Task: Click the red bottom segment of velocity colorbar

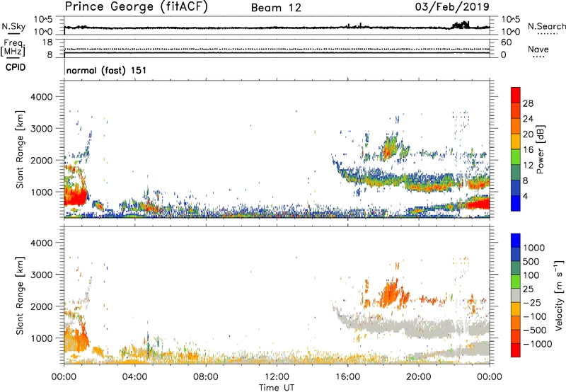Action: point(516,350)
